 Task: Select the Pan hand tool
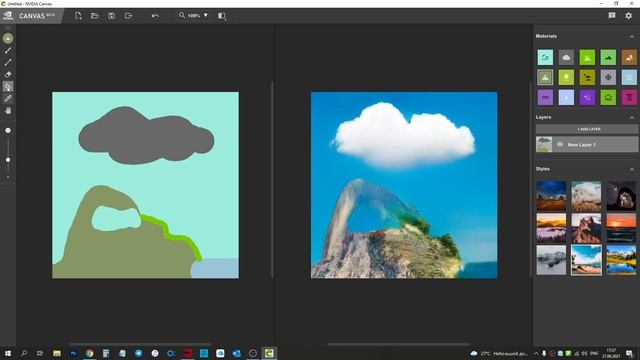pyautogui.click(x=8, y=111)
